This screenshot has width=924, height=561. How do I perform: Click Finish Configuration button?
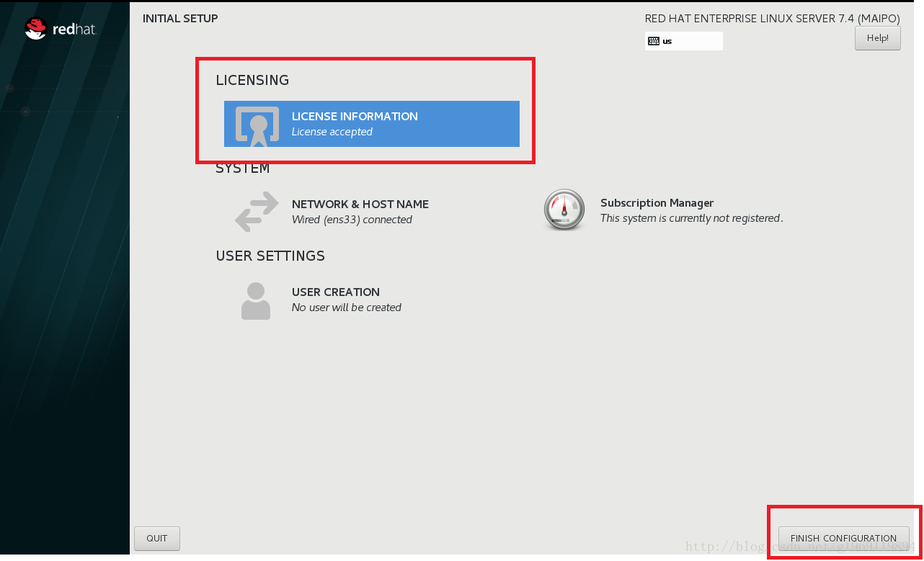pyautogui.click(x=843, y=538)
